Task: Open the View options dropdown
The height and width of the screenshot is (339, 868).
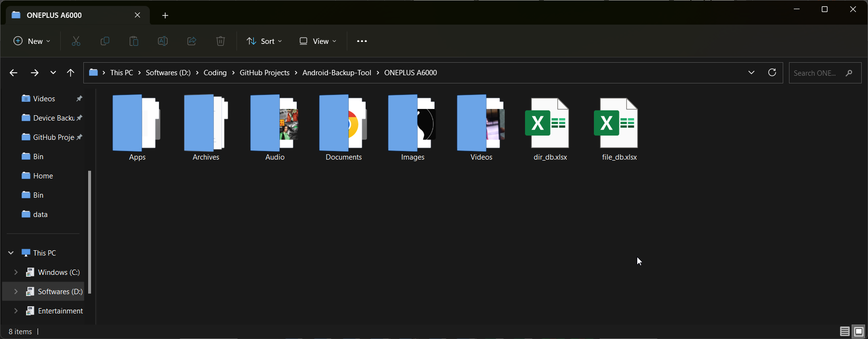Action: 318,41
